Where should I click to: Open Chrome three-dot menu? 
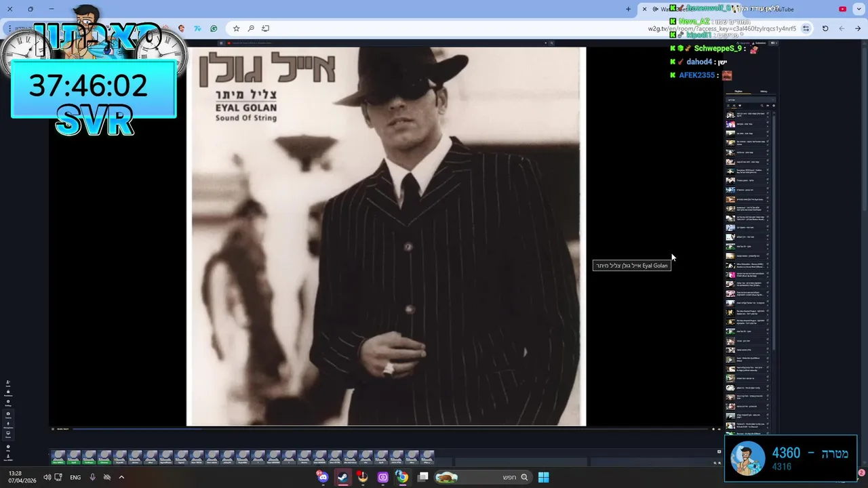[10, 28]
